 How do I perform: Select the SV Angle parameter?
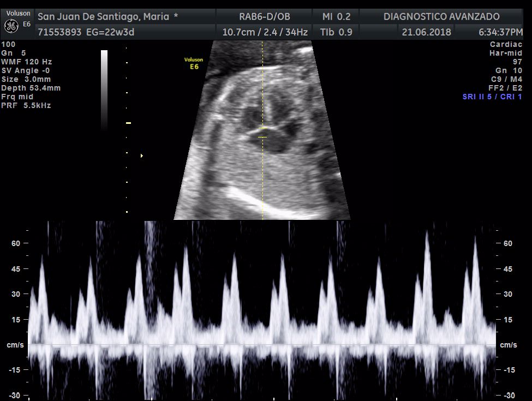[26, 70]
